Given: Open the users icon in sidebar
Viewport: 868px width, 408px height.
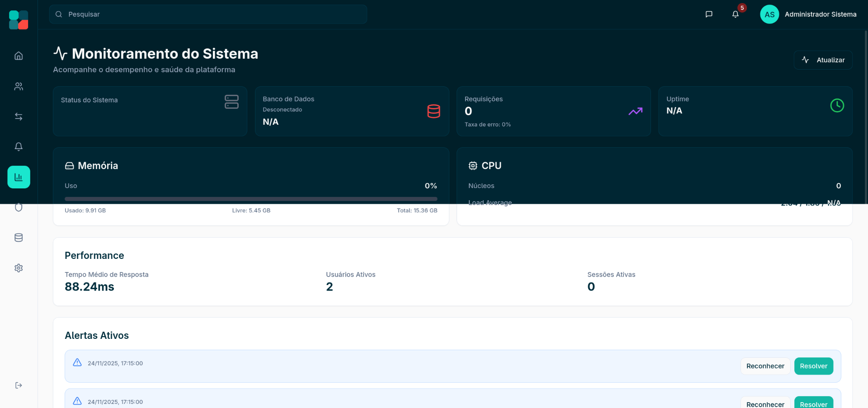Looking at the screenshot, I should pos(19,86).
